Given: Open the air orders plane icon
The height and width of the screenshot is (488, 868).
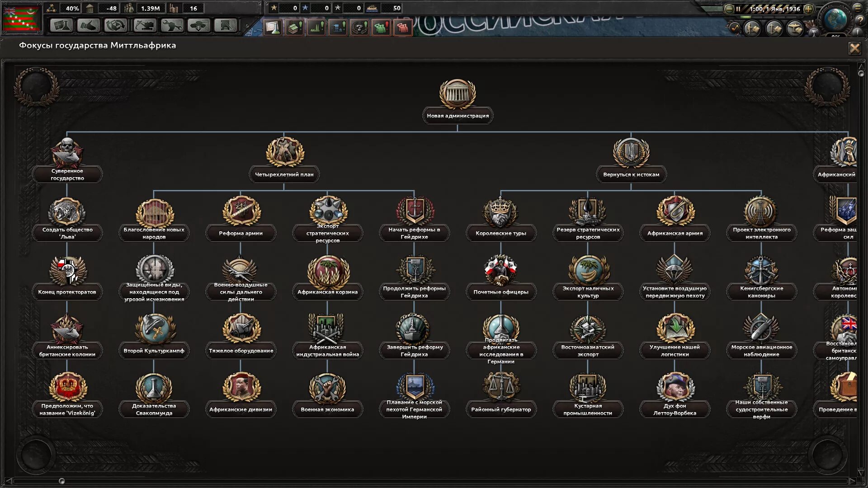Looking at the screenshot, I should click(795, 29).
